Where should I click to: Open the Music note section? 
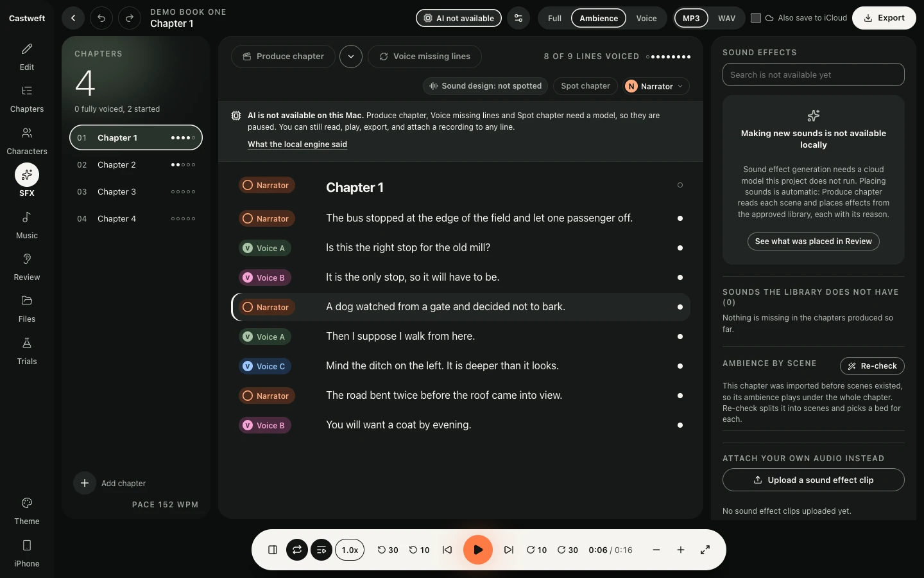point(27,225)
